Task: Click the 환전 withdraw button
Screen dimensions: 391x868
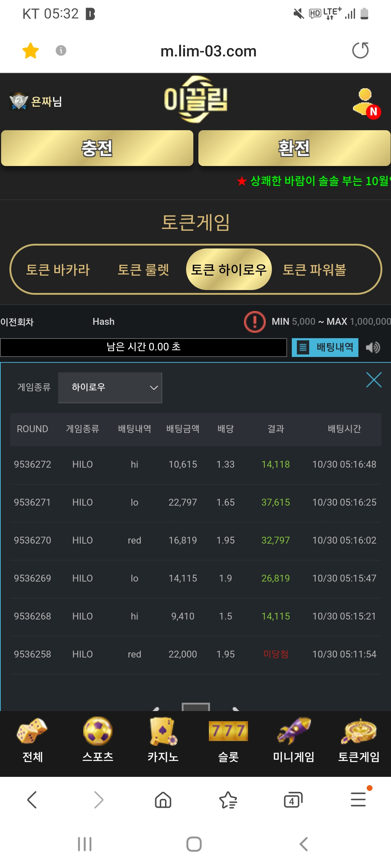Action: click(x=294, y=148)
